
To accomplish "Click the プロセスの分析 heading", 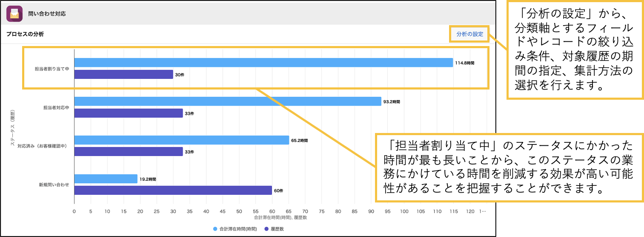I will (25, 34).
